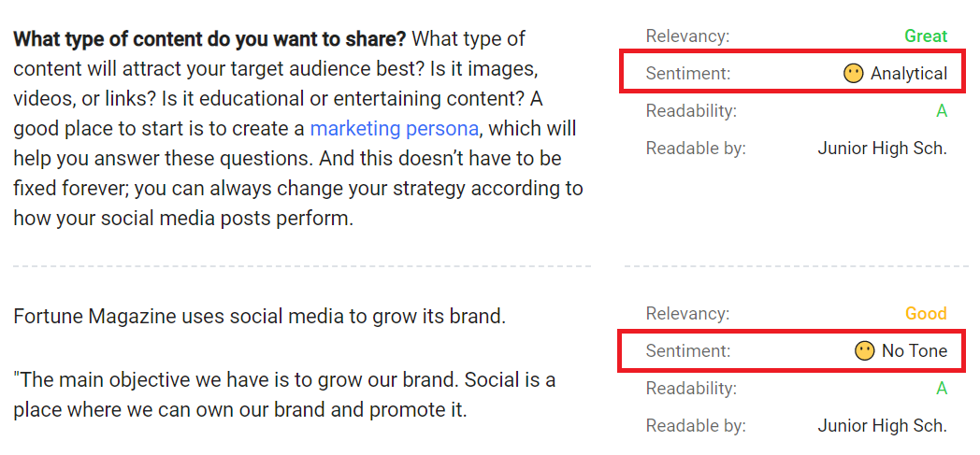
Task: Click the first Relevancy label
Action: (687, 36)
